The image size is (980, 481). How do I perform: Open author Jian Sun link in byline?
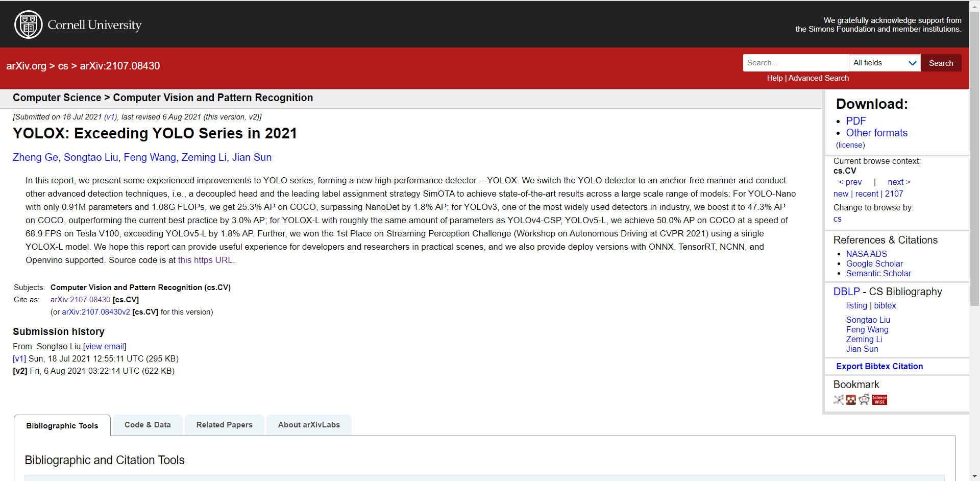(252, 157)
